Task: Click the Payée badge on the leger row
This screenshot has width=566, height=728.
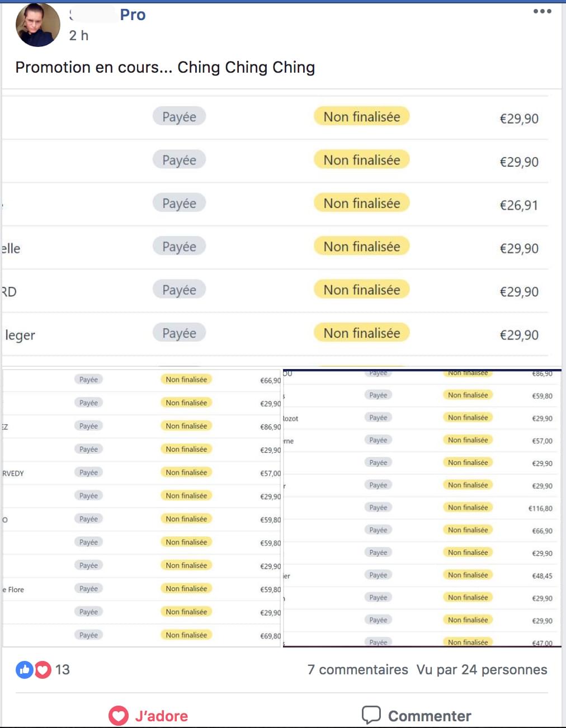Action: coord(179,333)
